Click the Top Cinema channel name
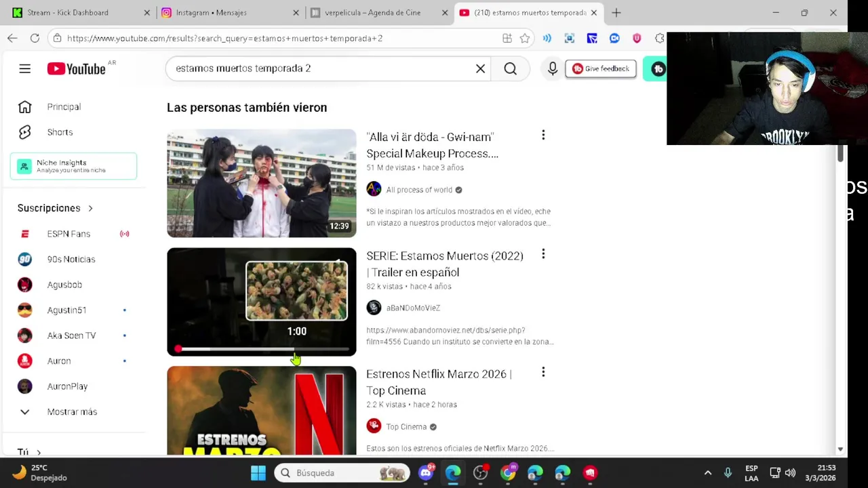This screenshot has width=868, height=488. 406,427
